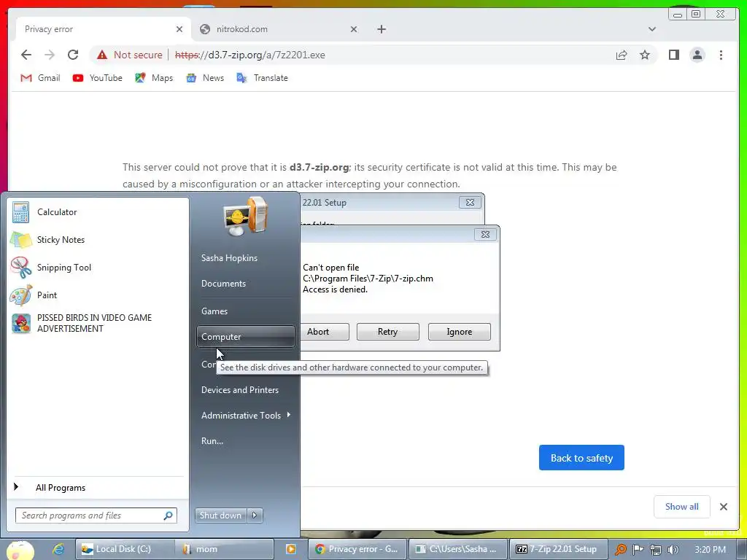Close the Can't open file error dialog
The height and width of the screenshot is (560, 747).
(485, 234)
